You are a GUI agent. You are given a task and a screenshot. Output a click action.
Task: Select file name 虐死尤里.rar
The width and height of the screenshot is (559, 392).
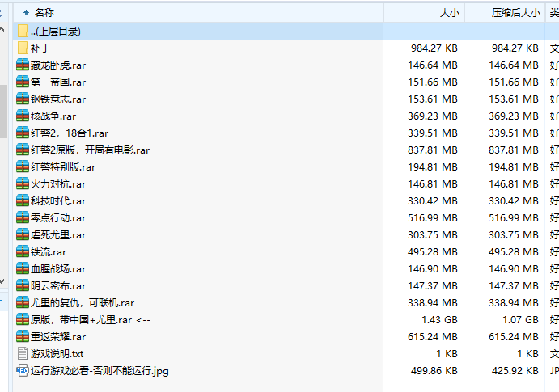coord(58,235)
